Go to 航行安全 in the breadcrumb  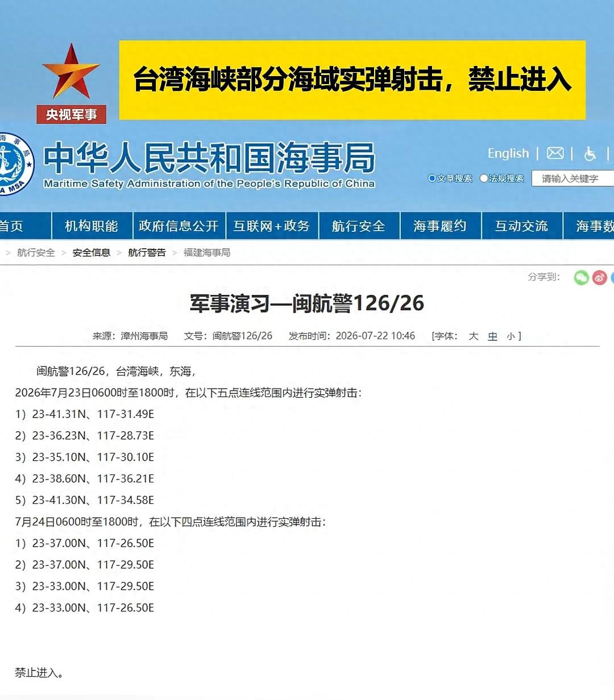[x=36, y=253]
